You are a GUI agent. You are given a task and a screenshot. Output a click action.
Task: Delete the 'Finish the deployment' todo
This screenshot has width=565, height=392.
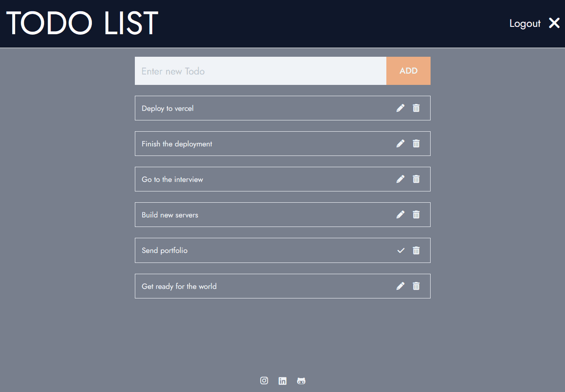point(416,143)
